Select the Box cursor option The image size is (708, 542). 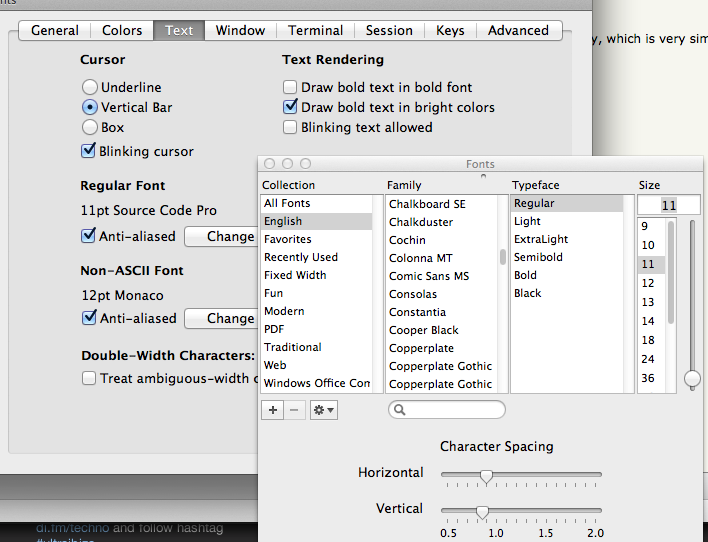[x=90, y=127]
